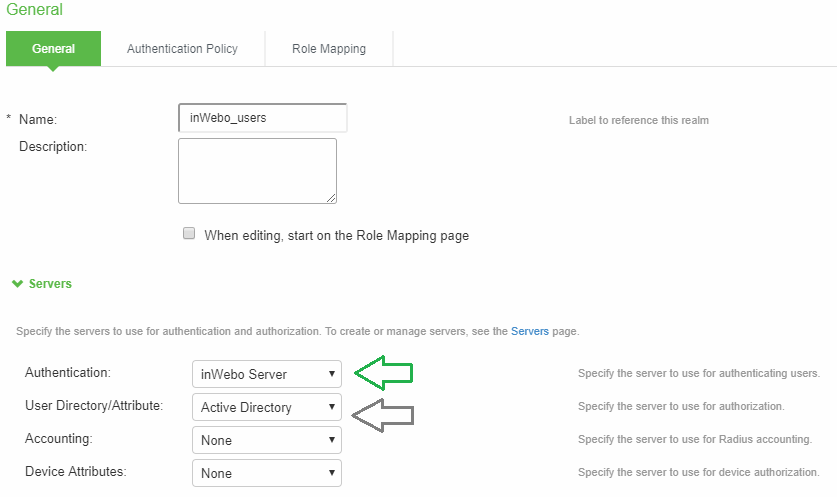The height and width of the screenshot is (497, 837).
Task: Click the gray arrow beside User Directory dropdown
Action: click(384, 411)
